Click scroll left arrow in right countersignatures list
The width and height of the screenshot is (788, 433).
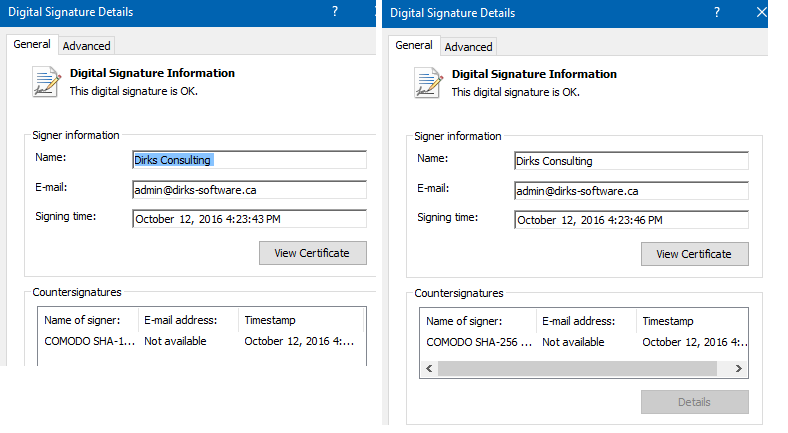[429, 368]
